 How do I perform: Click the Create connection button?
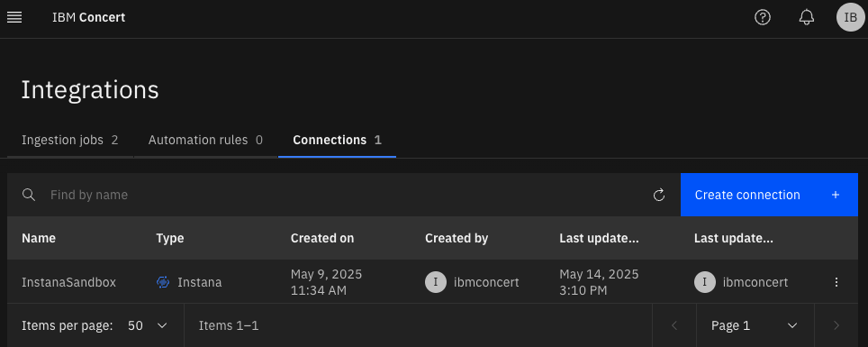click(769, 195)
